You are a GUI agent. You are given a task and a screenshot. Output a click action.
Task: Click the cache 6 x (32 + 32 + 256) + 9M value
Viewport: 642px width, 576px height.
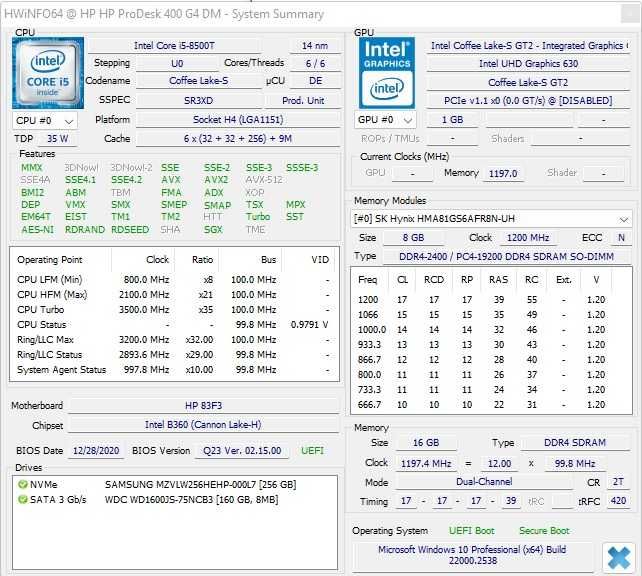238,139
